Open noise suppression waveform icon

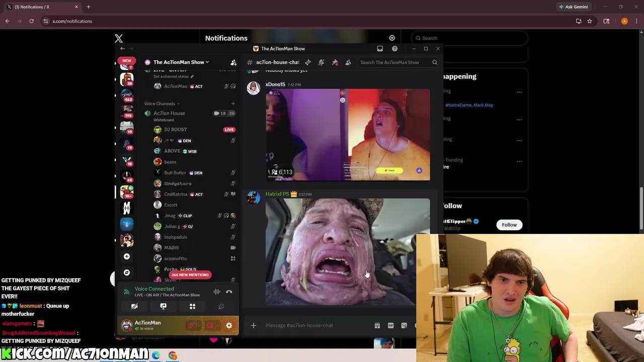(x=217, y=292)
